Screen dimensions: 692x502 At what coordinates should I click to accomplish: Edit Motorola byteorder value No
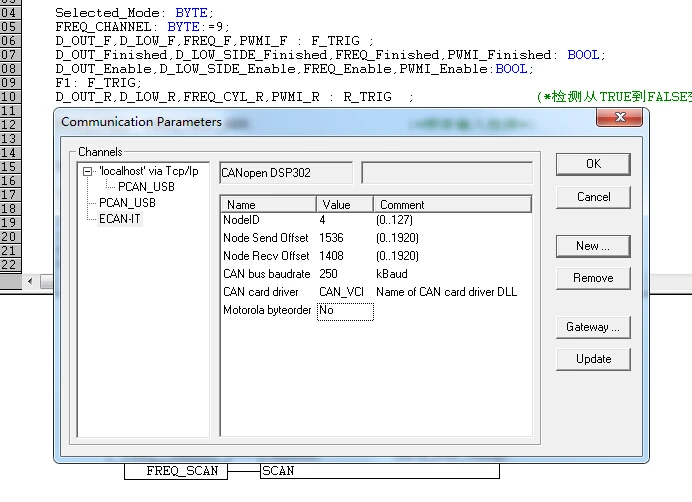coord(345,311)
